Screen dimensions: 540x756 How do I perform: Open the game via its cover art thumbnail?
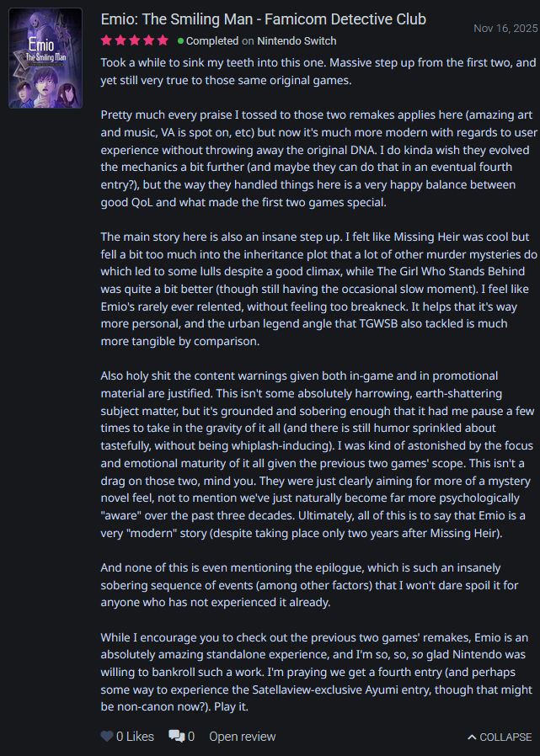click(x=45, y=59)
